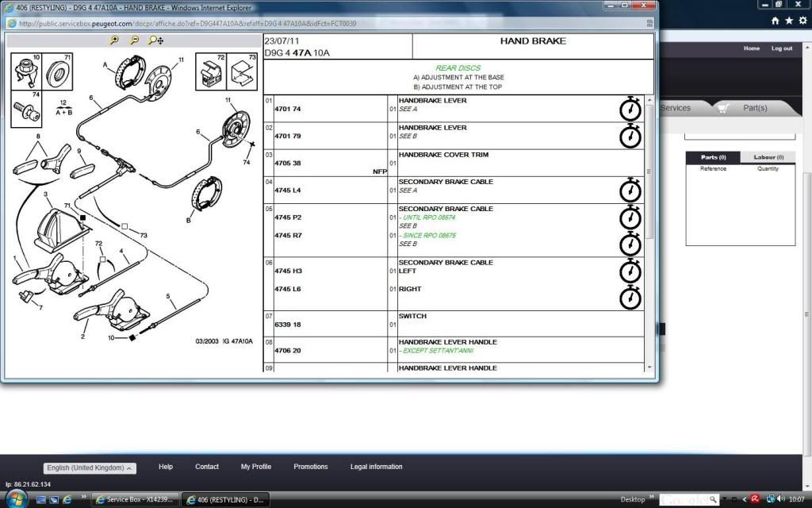The image size is (812, 508).
Task: Switch to Service Box taskbar window
Action: tap(135, 500)
